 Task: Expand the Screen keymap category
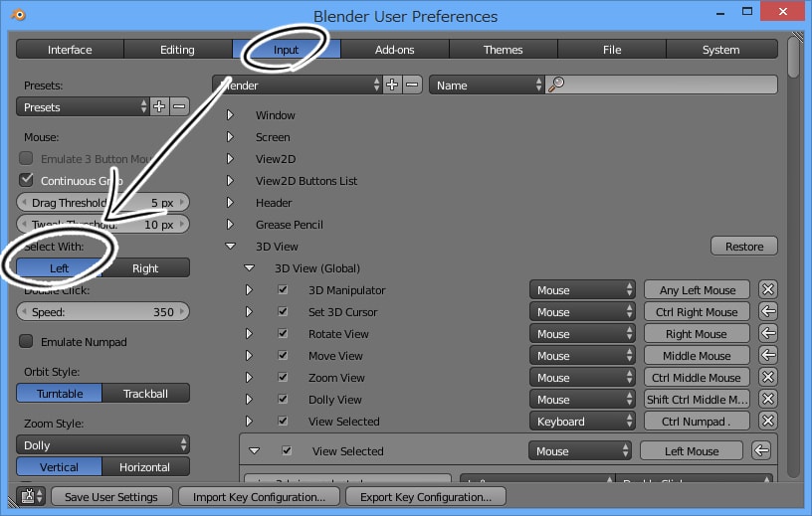tap(231, 136)
